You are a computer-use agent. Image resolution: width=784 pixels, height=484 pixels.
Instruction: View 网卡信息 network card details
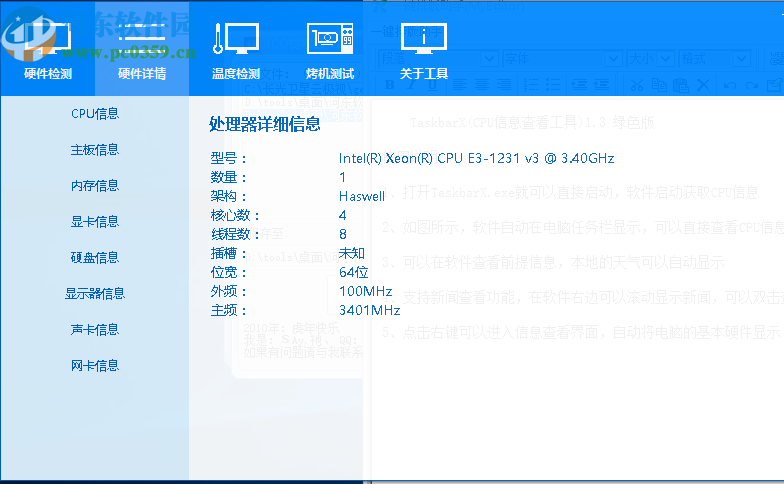(95, 366)
